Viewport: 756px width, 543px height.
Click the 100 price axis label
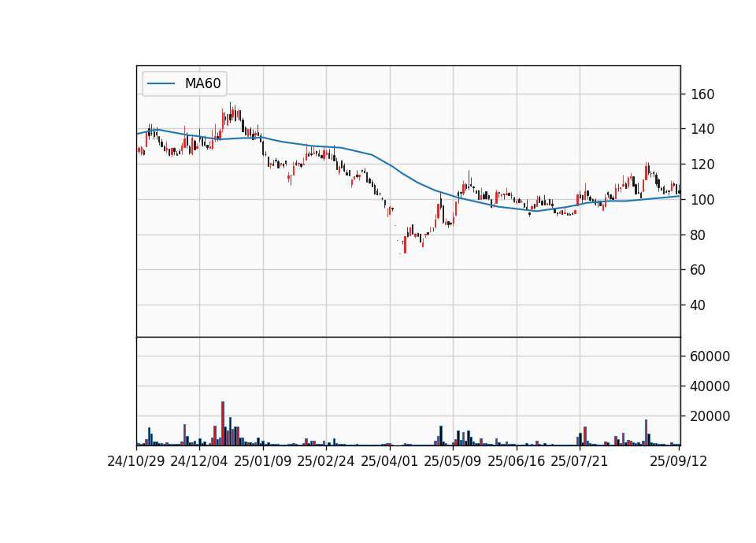702,199
